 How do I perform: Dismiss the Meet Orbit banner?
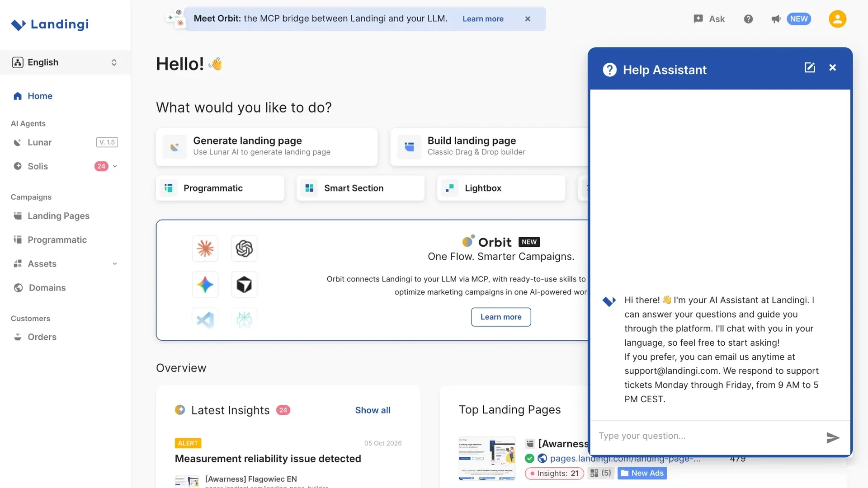tap(528, 19)
